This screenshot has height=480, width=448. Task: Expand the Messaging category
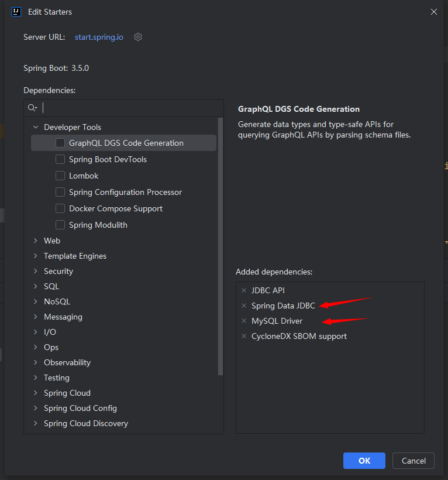[x=36, y=317]
